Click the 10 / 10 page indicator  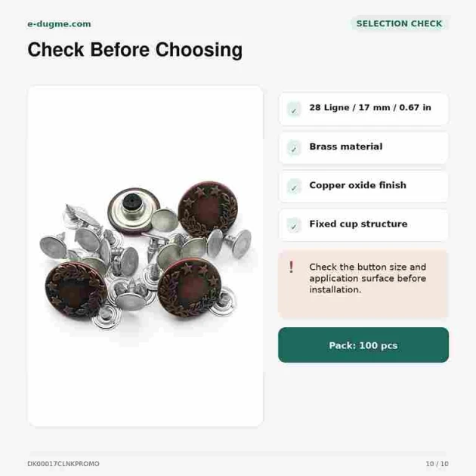click(x=437, y=464)
